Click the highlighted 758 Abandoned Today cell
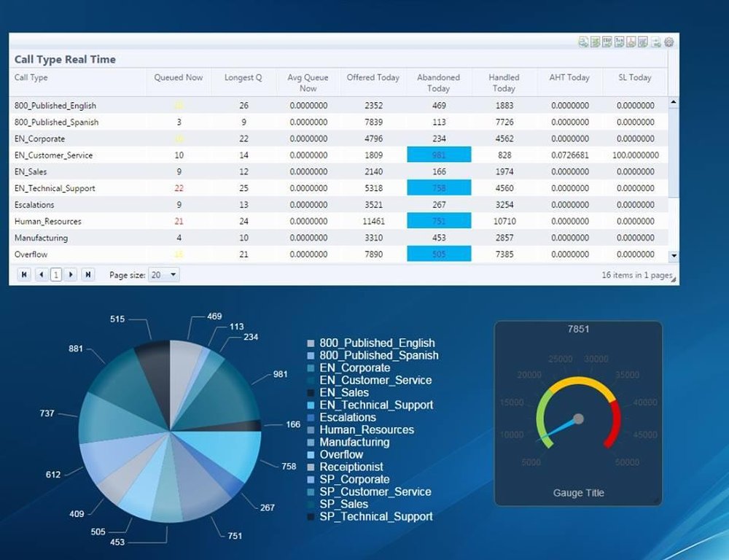This screenshot has width=729, height=560. coord(439,188)
